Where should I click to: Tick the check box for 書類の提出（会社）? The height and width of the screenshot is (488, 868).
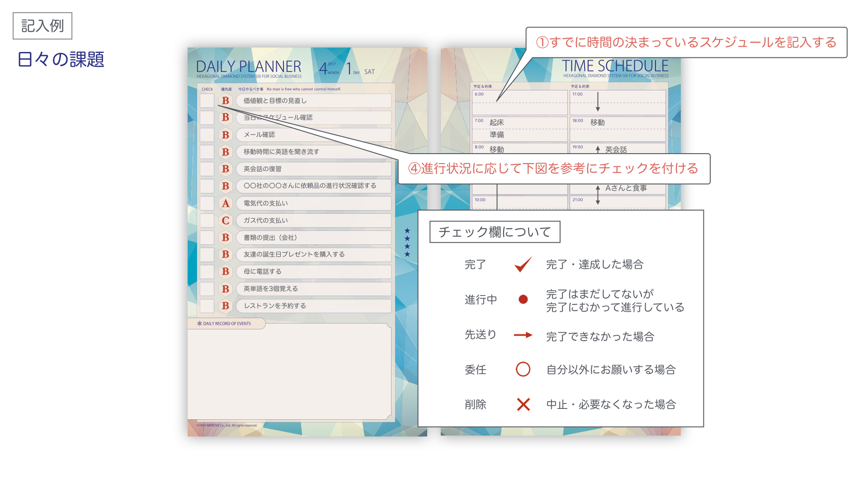[207, 238]
